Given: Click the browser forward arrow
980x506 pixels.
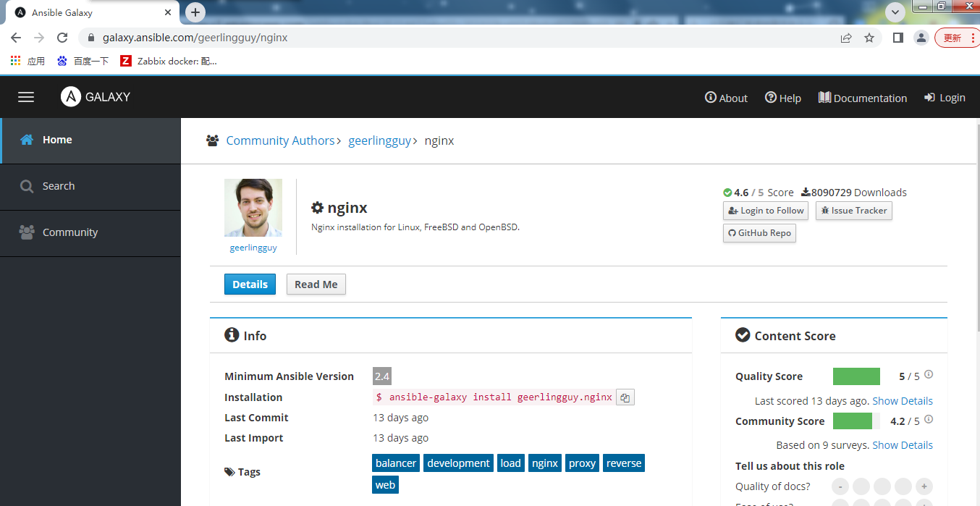Looking at the screenshot, I should [x=39, y=38].
